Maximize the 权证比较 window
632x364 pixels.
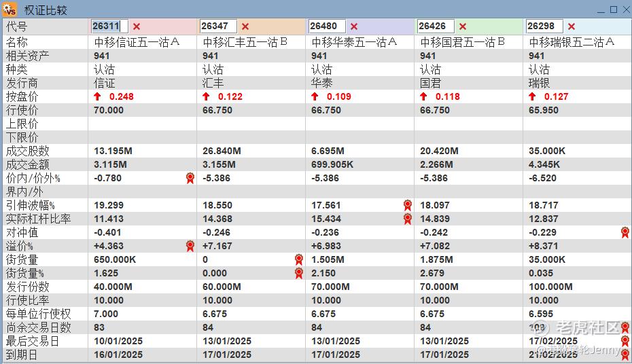(x=614, y=10)
